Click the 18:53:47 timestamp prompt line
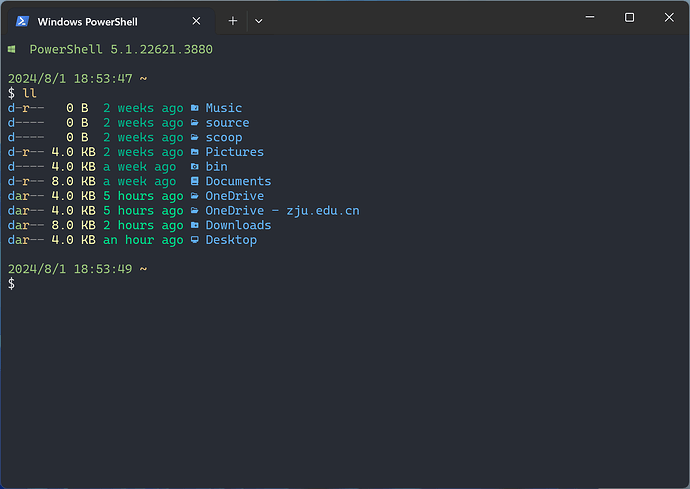690x489 pixels. click(x=77, y=79)
